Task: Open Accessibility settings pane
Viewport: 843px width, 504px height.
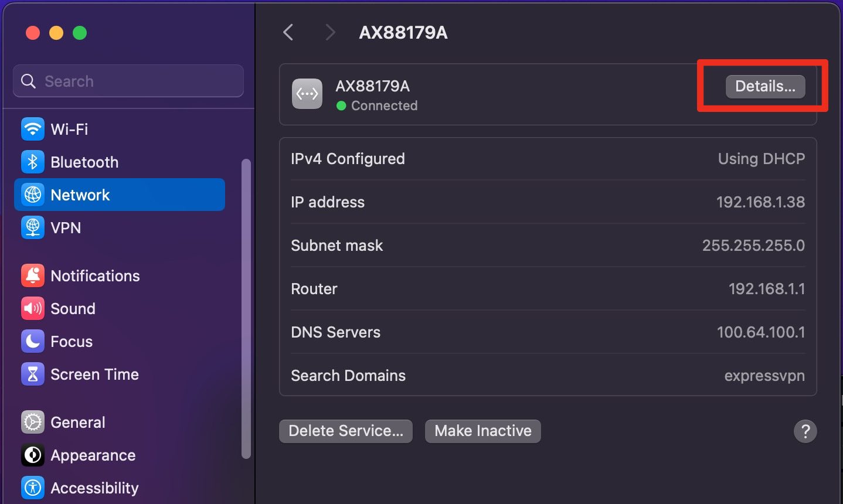Action: pos(94,488)
